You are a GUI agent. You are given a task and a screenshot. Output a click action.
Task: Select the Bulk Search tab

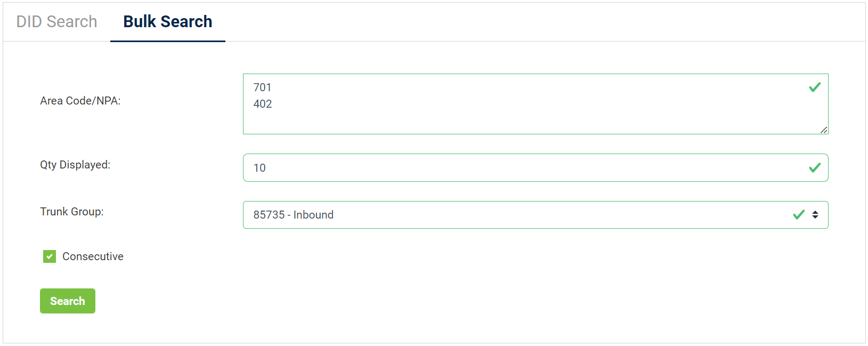tap(167, 22)
